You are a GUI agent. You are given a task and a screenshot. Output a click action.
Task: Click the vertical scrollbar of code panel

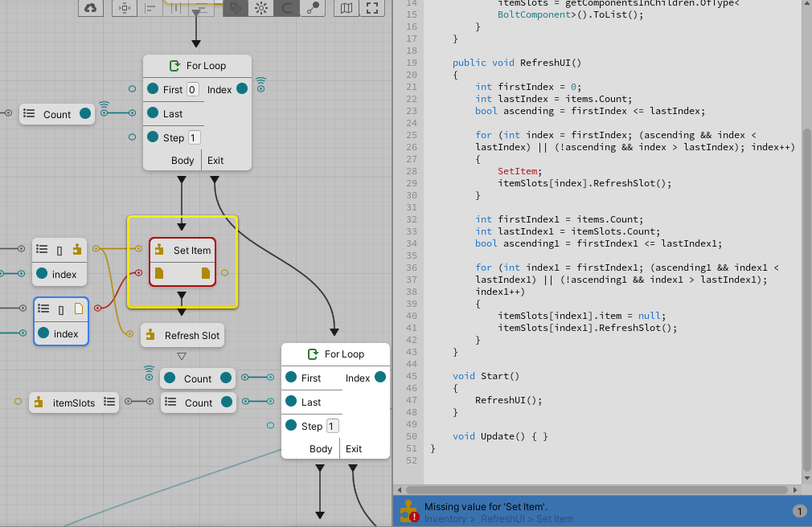click(x=806, y=297)
